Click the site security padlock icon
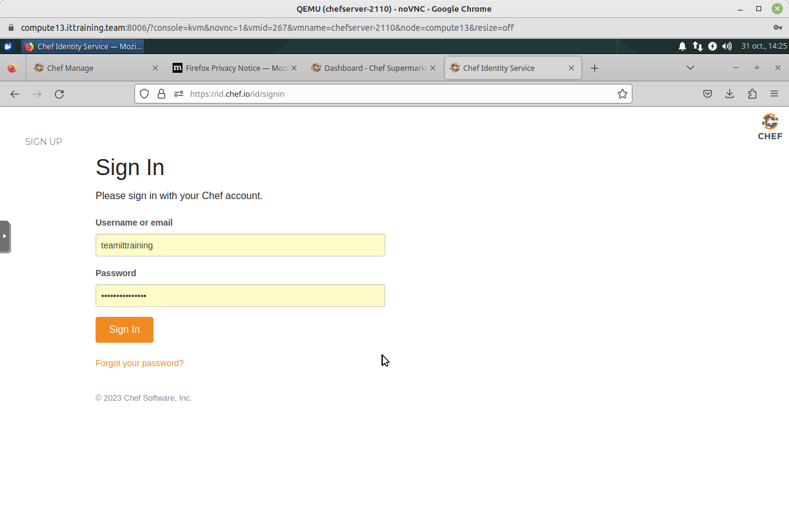The image size is (789, 532). (x=161, y=94)
